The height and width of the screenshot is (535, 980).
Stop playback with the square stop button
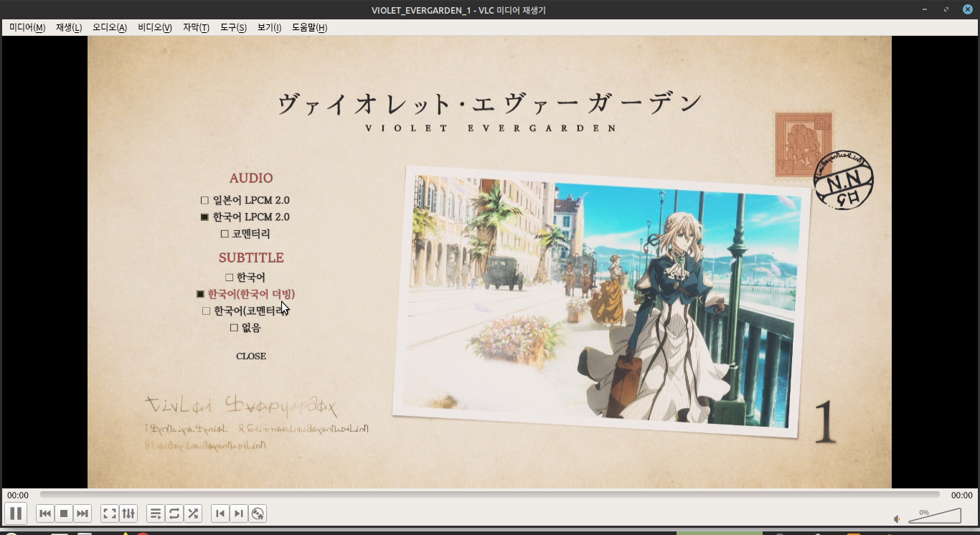(64, 513)
